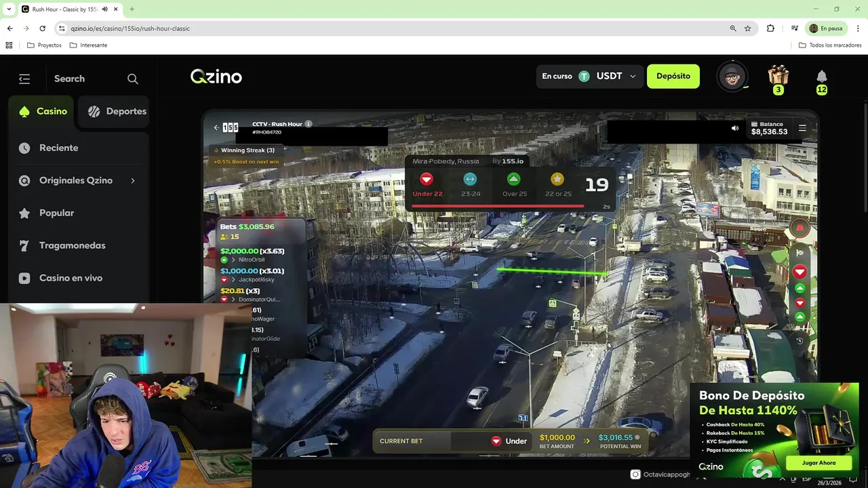Screen dimensions: 868x488
Task: Open the history clock icon
Action: (x=800, y=341)
